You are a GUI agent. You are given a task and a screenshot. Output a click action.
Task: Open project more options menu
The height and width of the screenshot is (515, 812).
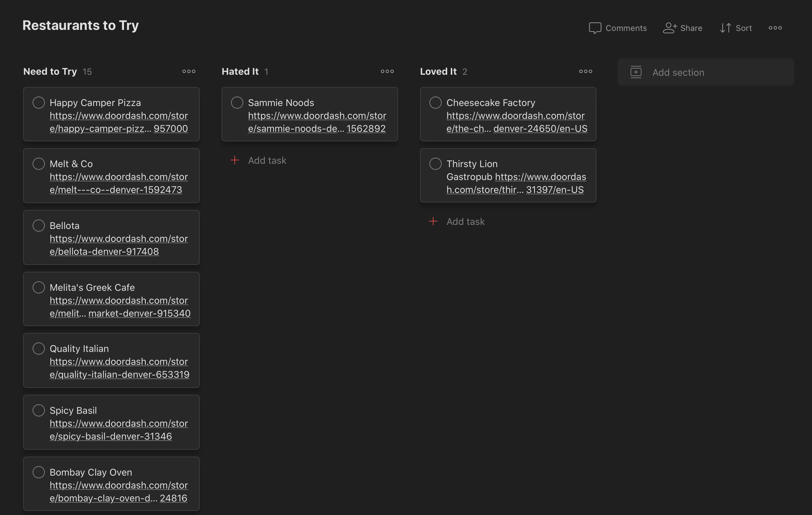[x=775, y=28]
